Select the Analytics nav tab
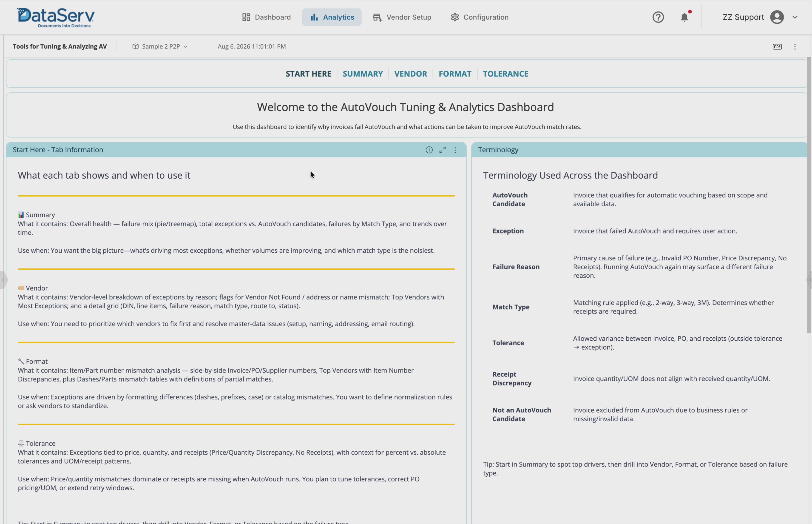The image size is (812, 524). coord(332,17)
